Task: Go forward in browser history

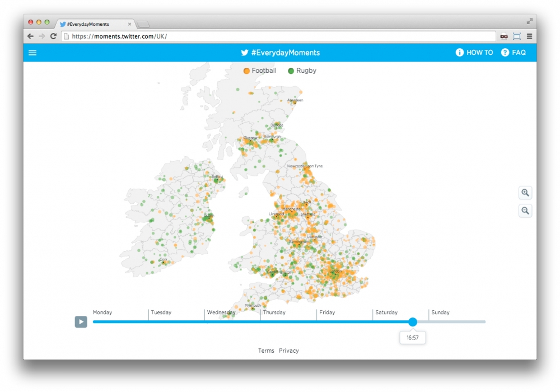Action: (42, 36)
